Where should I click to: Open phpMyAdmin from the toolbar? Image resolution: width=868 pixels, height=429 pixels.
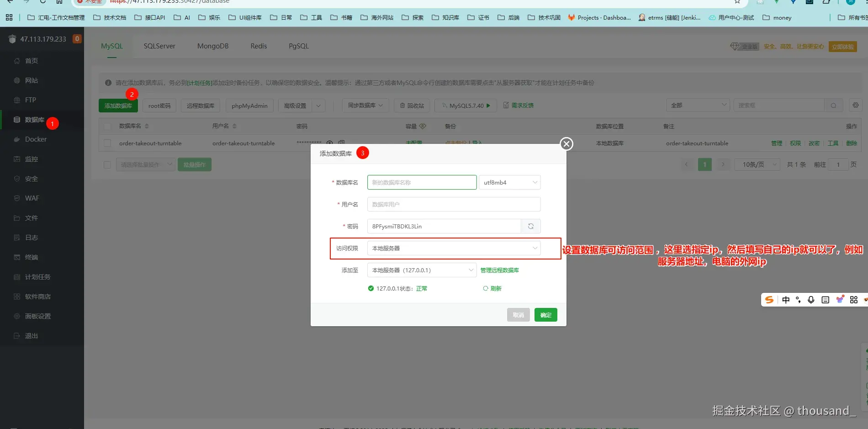coord(249,106)
